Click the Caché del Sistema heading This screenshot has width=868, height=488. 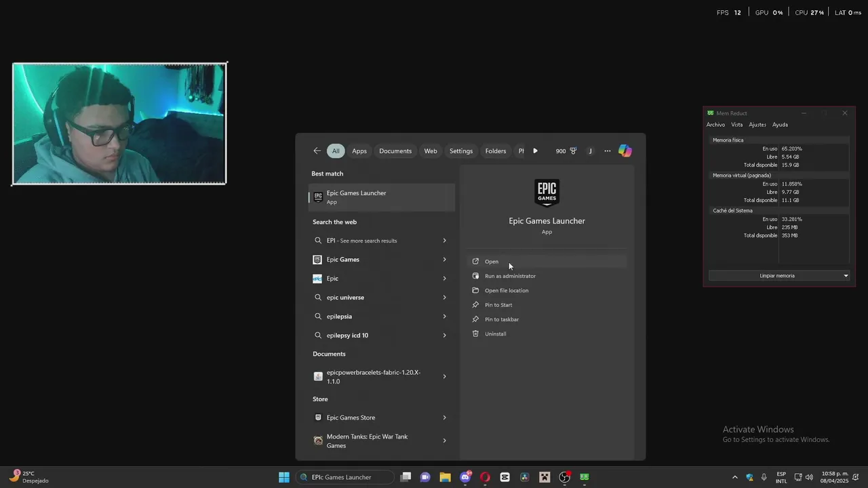732,211
